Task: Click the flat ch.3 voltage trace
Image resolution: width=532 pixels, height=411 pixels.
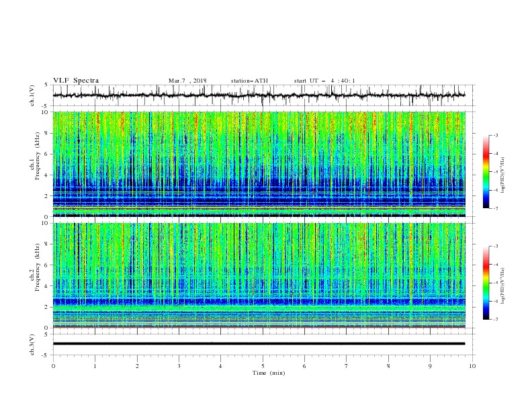Action: (x=259, y=344)
